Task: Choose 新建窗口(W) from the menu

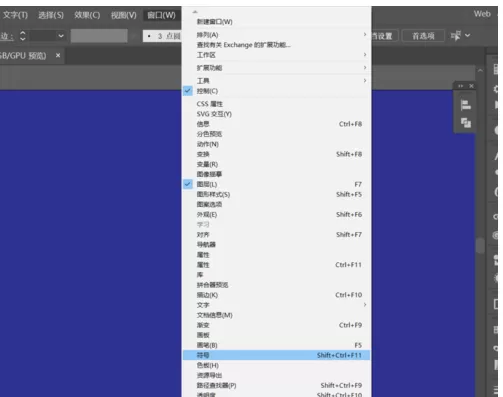Action: (277, 22)
